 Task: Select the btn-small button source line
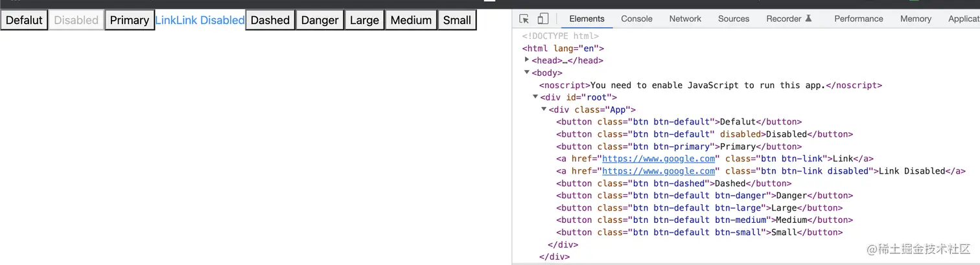tap(699, 233)
